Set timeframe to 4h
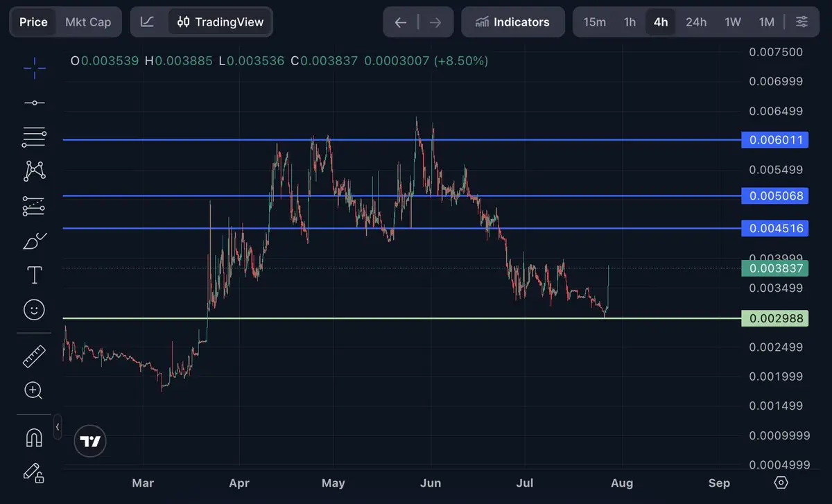 pos(661,22)
